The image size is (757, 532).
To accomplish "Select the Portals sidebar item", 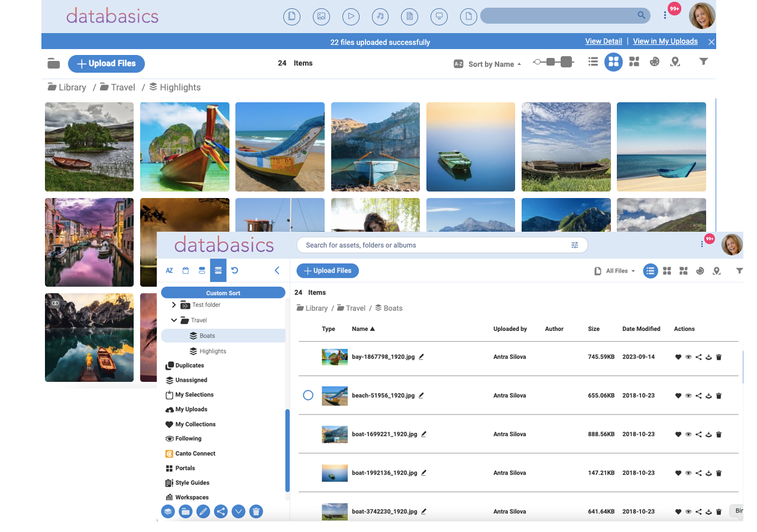I will click(185, 468).
